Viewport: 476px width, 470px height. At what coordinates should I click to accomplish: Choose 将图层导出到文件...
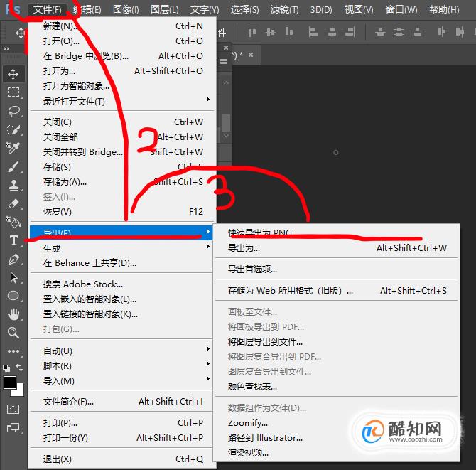coord(336,342)
